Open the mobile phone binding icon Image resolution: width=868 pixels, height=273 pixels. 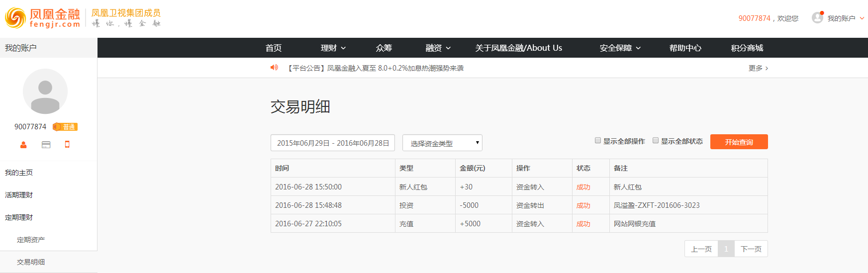point(67,145)
